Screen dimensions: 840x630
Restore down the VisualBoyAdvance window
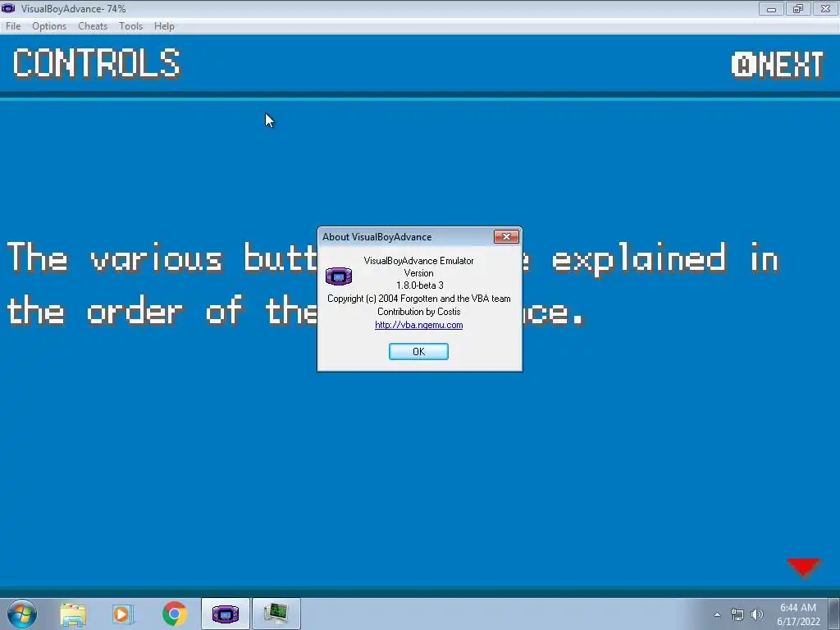tap(797, 8)
